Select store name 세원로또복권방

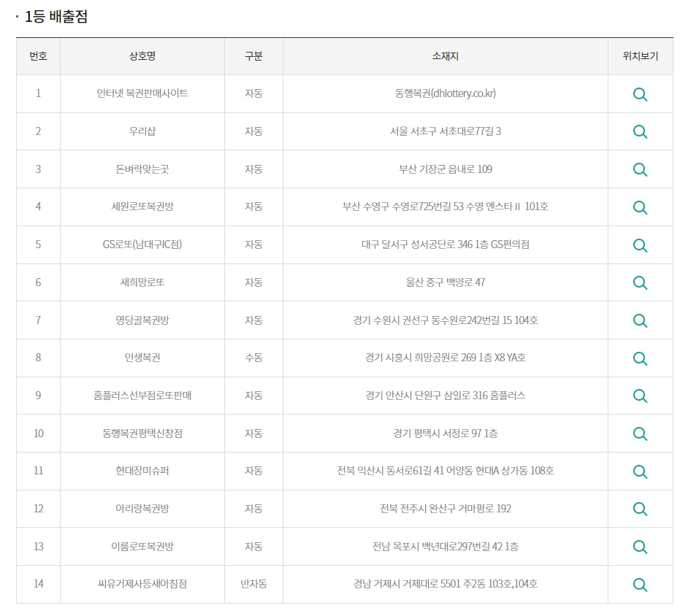(x=142, y=207)
